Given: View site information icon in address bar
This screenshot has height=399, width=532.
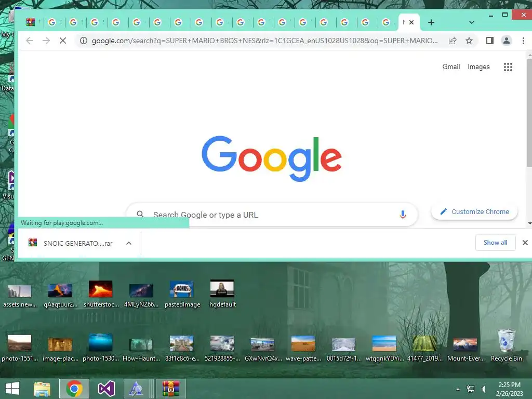Looking at the screenshot, I should click(84, 41).
